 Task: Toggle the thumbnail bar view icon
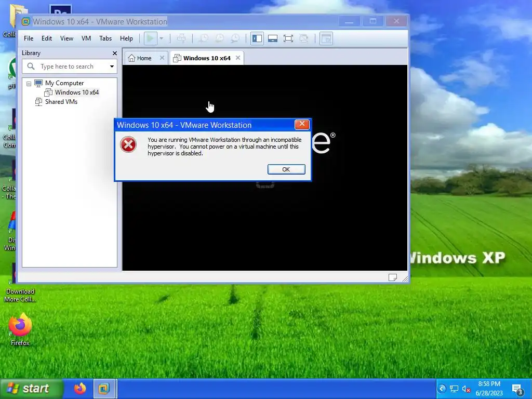(x=273, y=38)
